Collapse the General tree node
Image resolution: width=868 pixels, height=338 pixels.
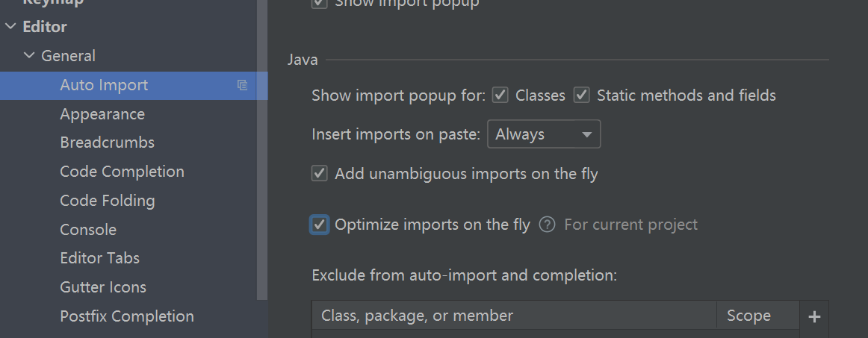point(29,56)
